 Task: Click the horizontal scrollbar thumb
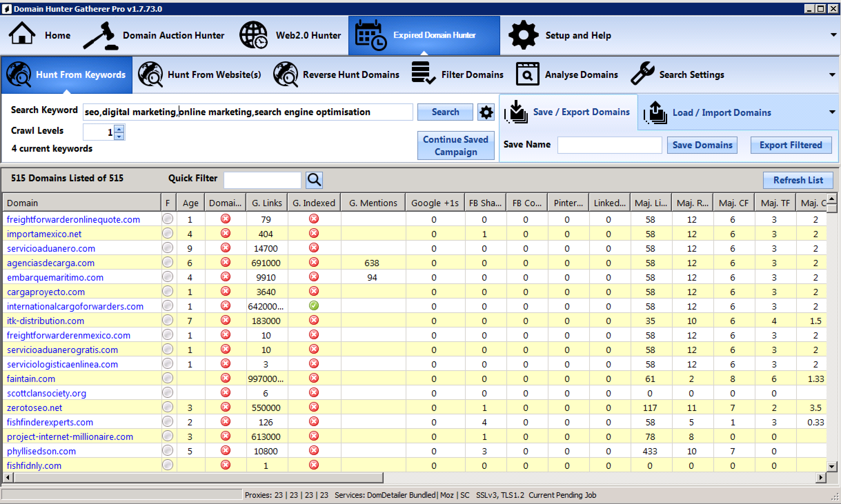pyautogui.click(x=198, y=477)
